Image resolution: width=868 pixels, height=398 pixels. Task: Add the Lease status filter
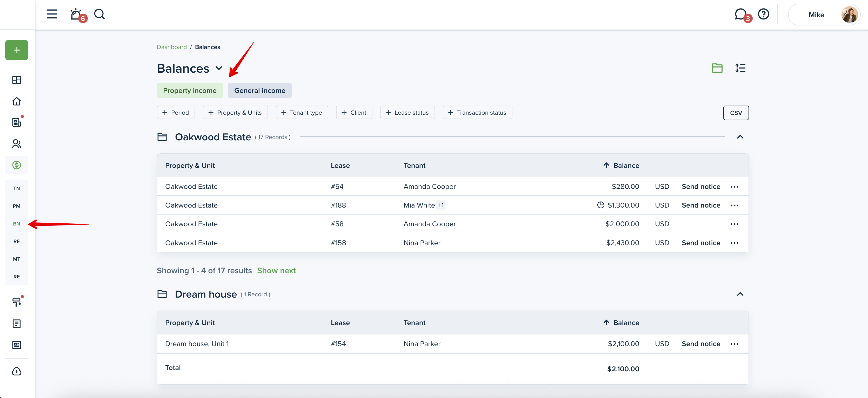pyautogui.click(x=408, y=112)
